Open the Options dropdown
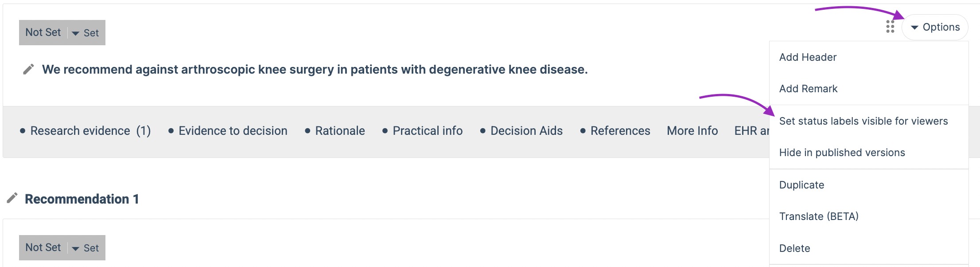The image size is (980, 267). click(x=935, y=27)
